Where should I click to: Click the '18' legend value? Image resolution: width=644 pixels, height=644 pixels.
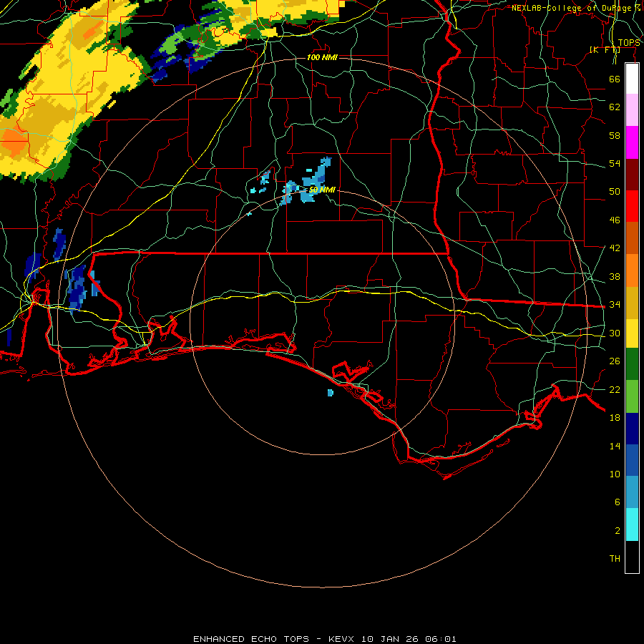click(x=615, y=418)
